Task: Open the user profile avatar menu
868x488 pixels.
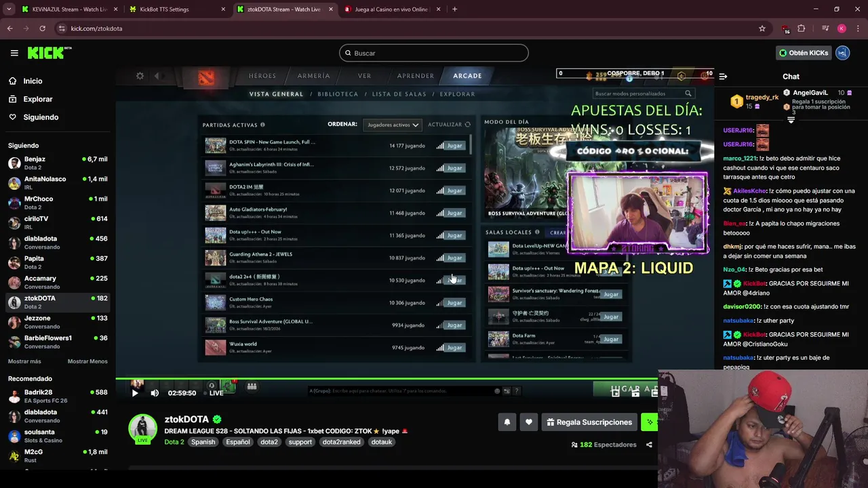Action: [843, 53]
